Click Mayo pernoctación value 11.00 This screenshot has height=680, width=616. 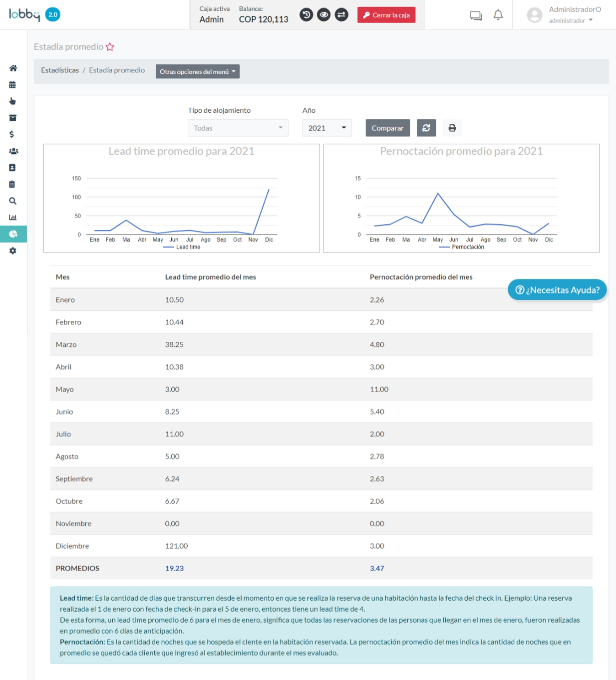pos(379,389)
